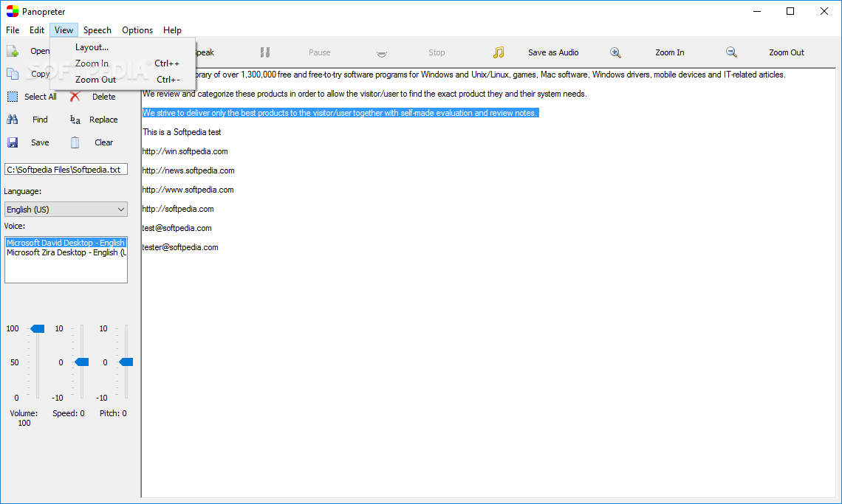This screenshot has width=842, height=504.
Task: Click the clipboard Clear icon
Action: [75, 142]
